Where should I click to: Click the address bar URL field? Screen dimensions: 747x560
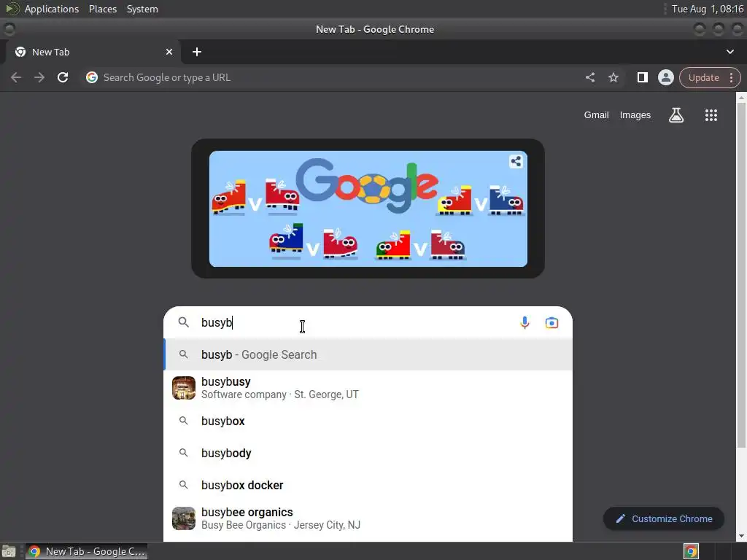tap(333, 77)
